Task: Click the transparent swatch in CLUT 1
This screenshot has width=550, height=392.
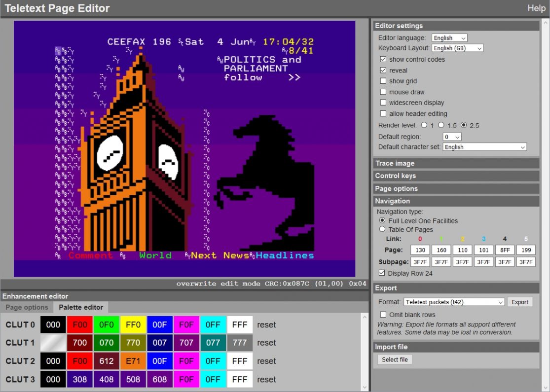Action: [x=53, y=343]
